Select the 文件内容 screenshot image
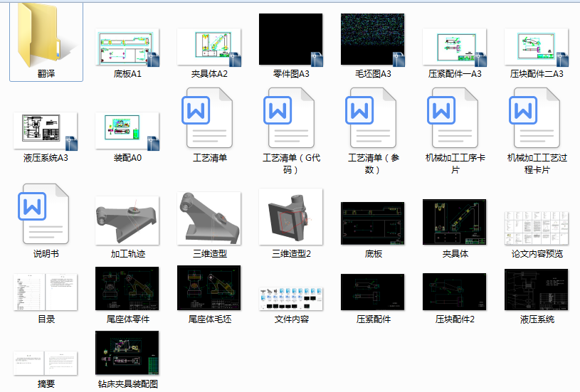580x392 pixels. (291, 298)
